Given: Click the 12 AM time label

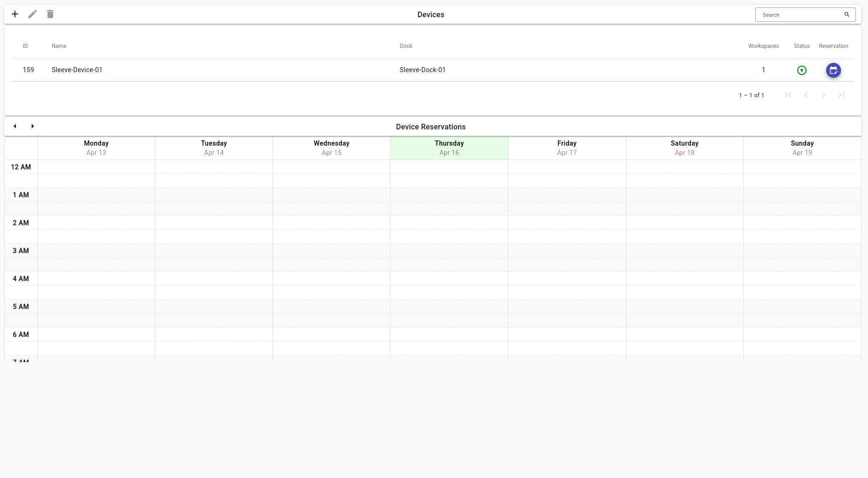Looking at the screenshot, I should pyautogui.click(x=21, y=167).
